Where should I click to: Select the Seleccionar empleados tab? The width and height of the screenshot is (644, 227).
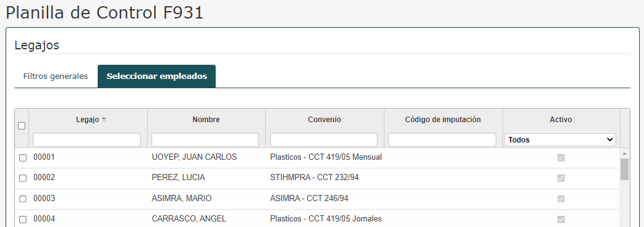click(156, 76)
